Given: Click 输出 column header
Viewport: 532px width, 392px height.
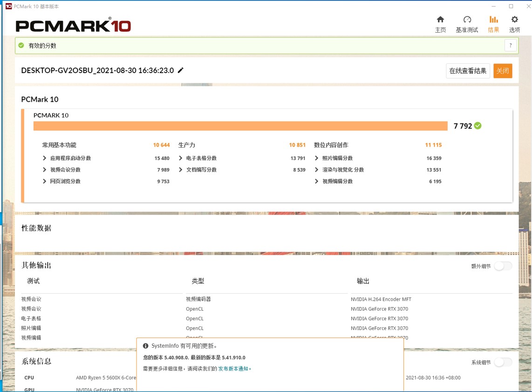Looking at the screenshot, I should click(x=363, y=281).
